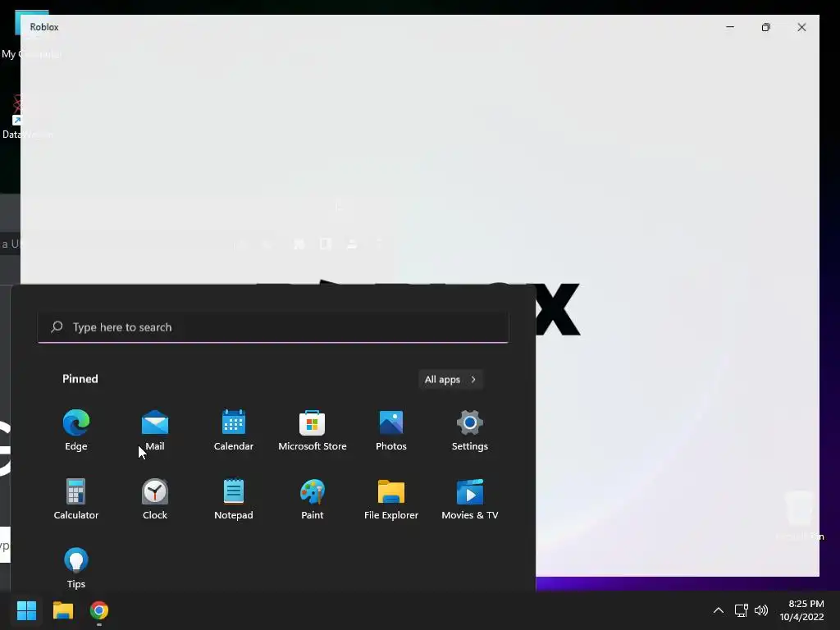This screenshot has width=840, height=630.
Task: Open File Explorer from pinned apps
Action: point(391,500)
